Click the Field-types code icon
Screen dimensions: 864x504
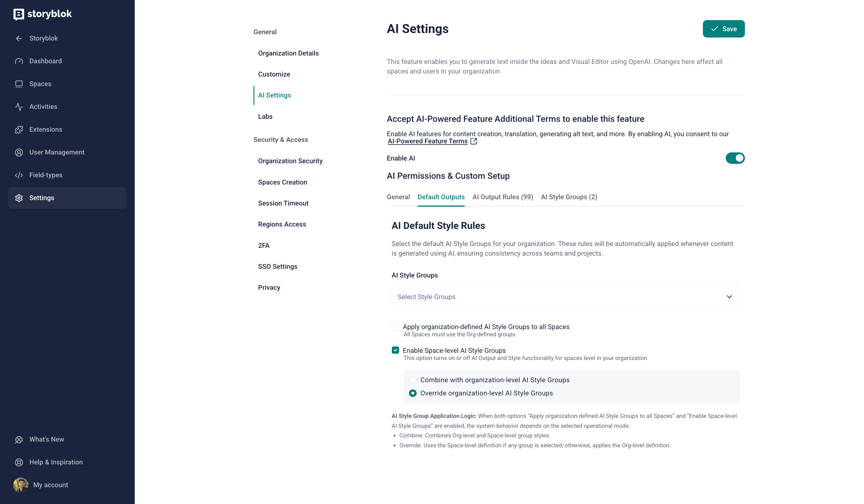[x=19, y=175]
